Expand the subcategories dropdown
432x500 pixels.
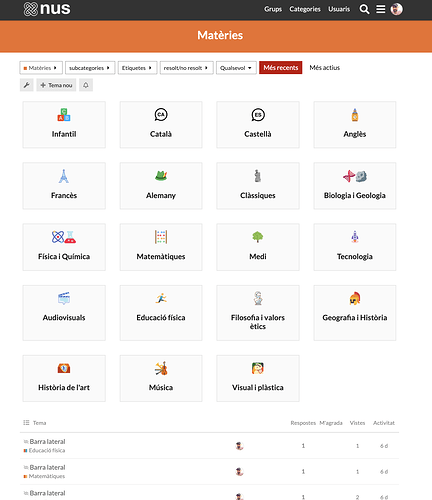click(x=90, y=68)
